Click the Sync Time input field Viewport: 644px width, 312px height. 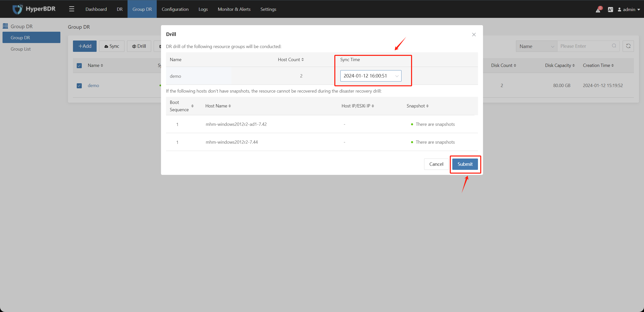pos(370,75)
